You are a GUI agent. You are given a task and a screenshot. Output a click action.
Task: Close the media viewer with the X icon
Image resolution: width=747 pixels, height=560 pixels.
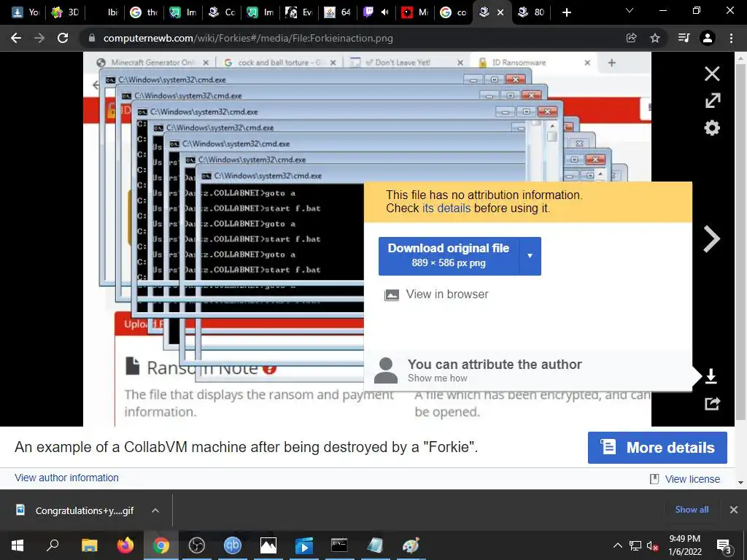tap(712, 74)
